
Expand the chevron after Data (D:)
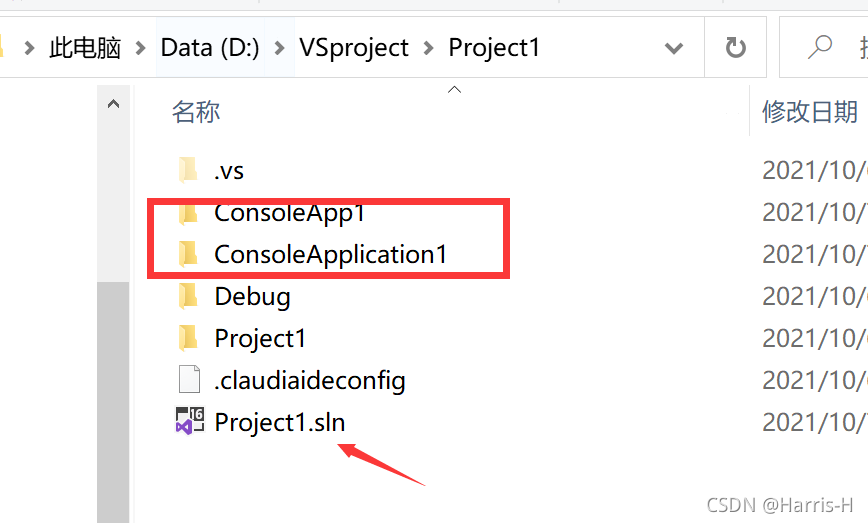tap(280, 48)
